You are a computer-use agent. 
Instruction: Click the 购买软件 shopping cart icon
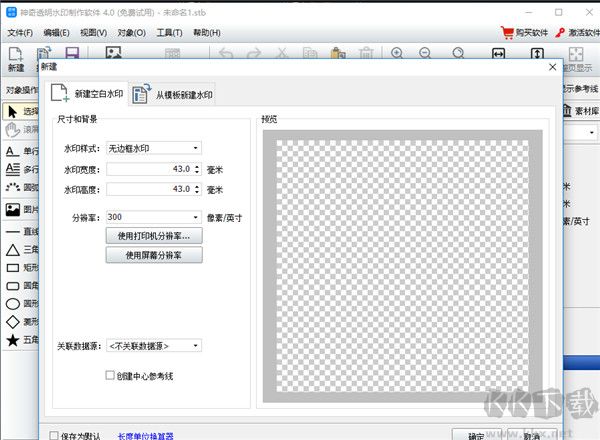pyautogui.click(x=506, y=32)
